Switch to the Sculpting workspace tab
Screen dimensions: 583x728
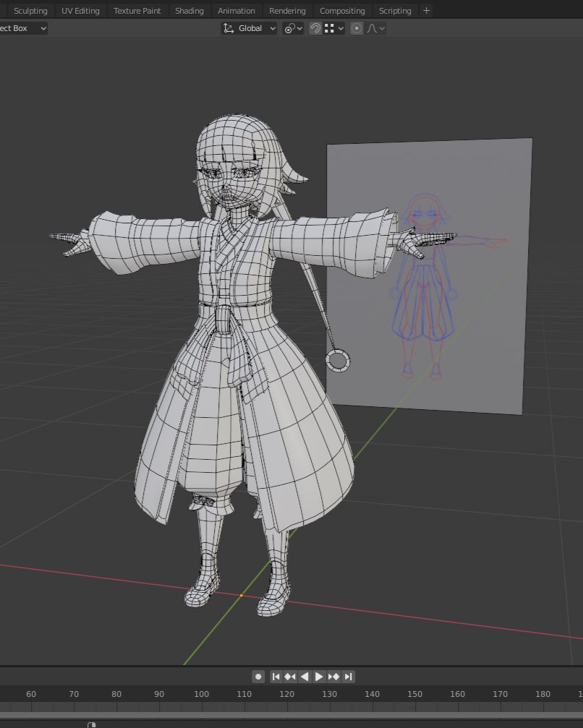(x=30, y=11)
